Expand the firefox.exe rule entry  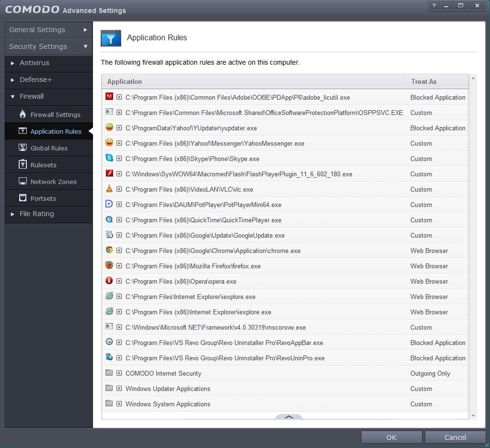click(x=119, y=265)
